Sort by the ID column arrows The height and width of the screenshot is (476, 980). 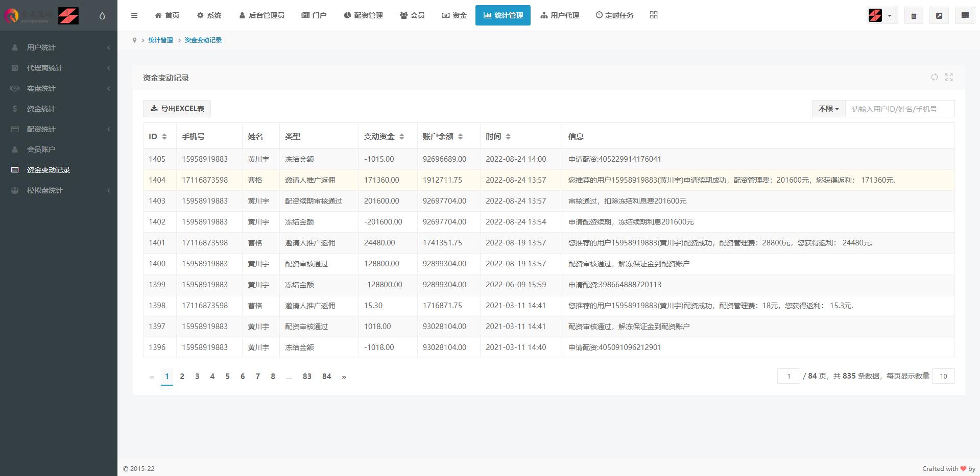tap(164, 136)
